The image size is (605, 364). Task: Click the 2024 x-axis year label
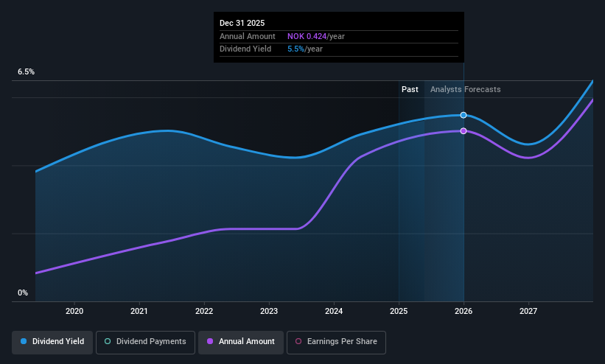tap(334, 311)
